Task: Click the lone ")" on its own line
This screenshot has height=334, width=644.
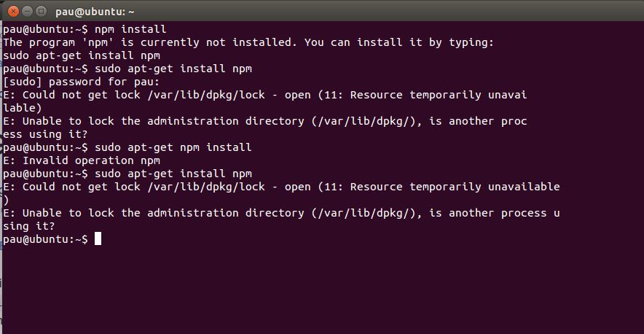Action: (6, 200)
